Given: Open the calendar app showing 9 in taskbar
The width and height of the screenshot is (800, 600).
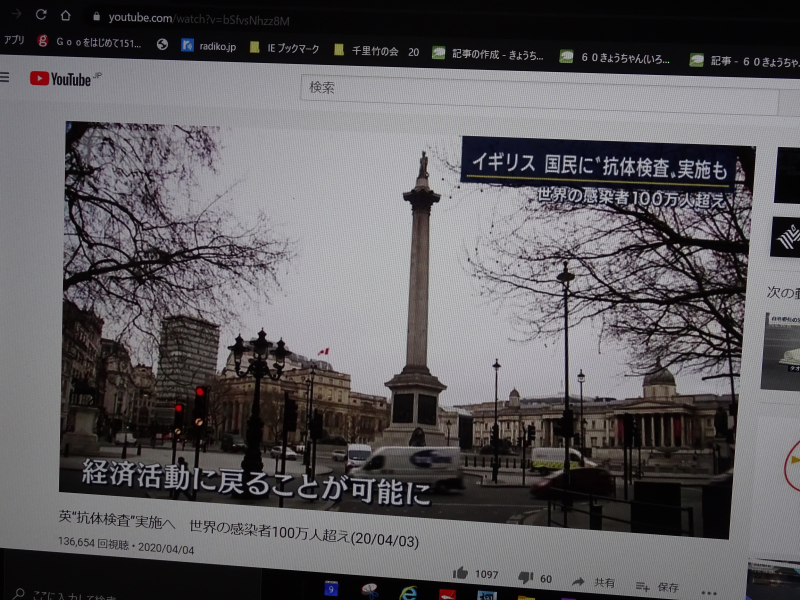Looking at the screenshot, I should pos(331,589).
